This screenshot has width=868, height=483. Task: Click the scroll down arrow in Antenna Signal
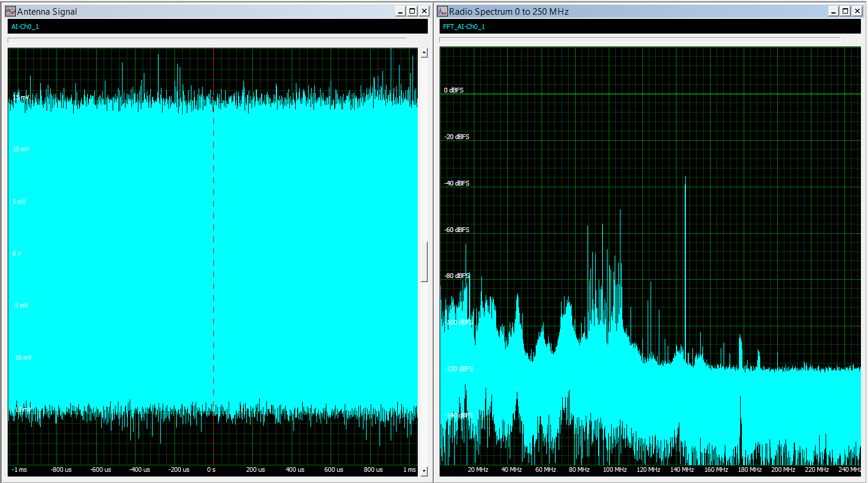(424, 471)
